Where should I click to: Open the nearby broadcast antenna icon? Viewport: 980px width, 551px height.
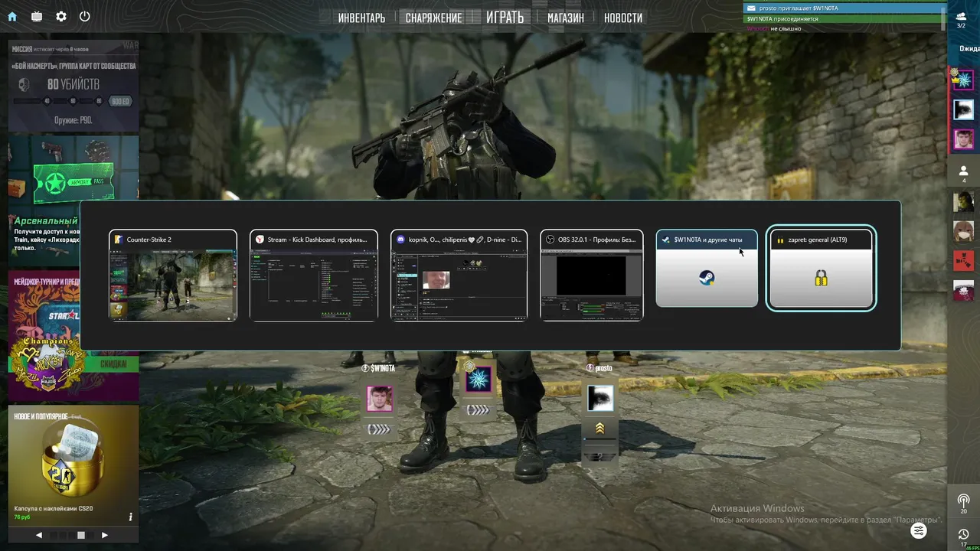(x=963, y=502)
